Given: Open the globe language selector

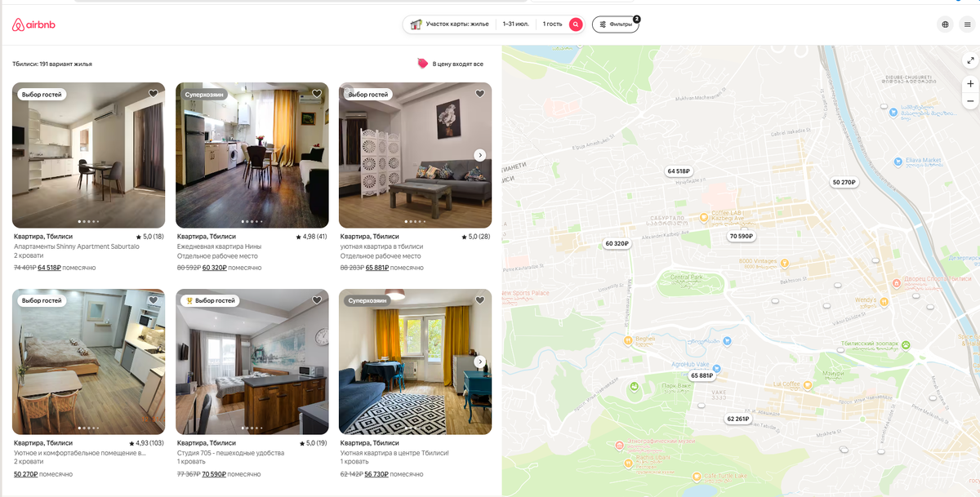Looking at the screenshot, I should pos(946,24).
